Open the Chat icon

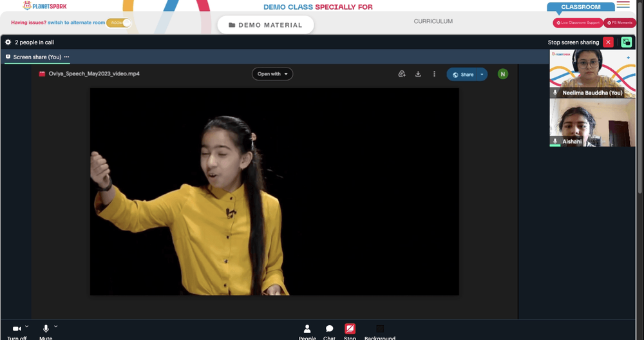[x=329, y=329]
